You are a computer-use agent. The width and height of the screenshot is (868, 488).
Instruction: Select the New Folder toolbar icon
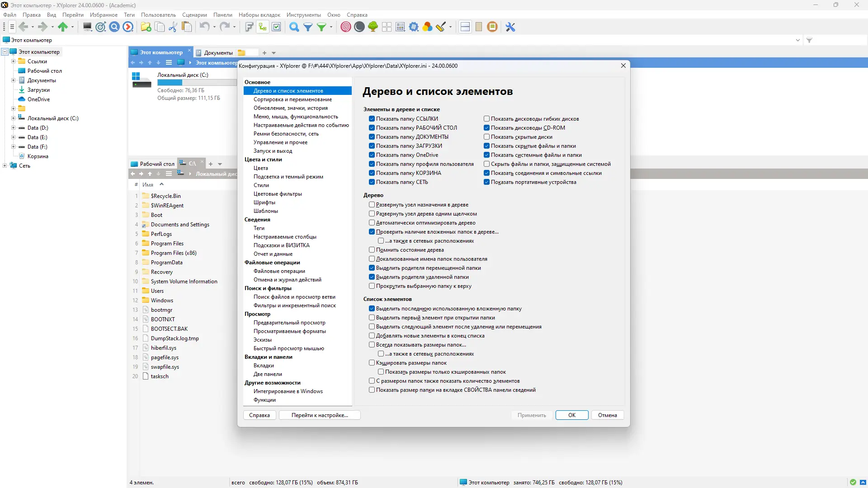coord(145,27)
